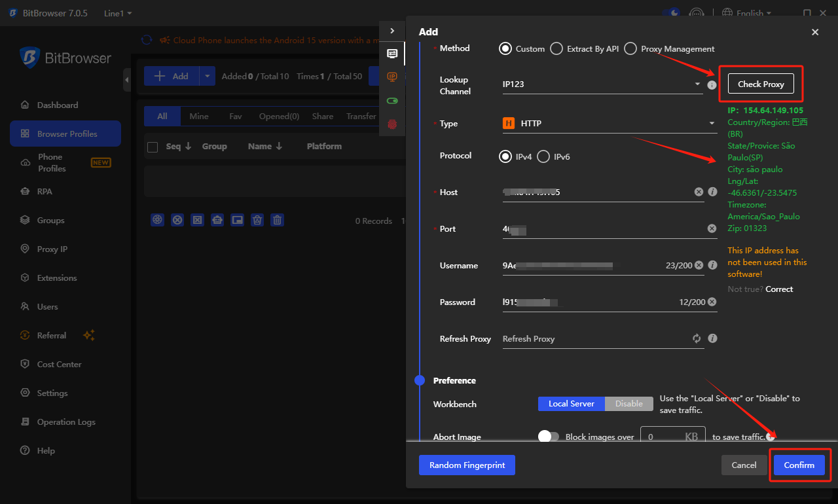Open Proxy IP in the sidebar
Viewport: 838px width, 504px height.
pyautogui.click(x=52, y=249)
